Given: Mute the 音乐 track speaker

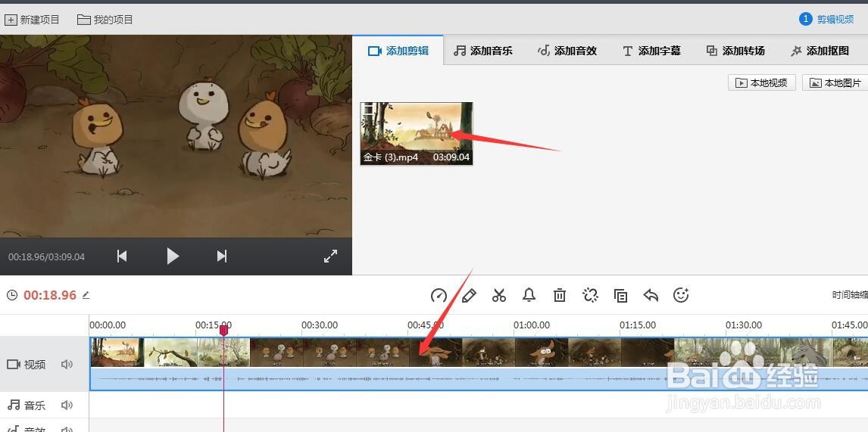Looking at the screenshot, I should [67, 406].
